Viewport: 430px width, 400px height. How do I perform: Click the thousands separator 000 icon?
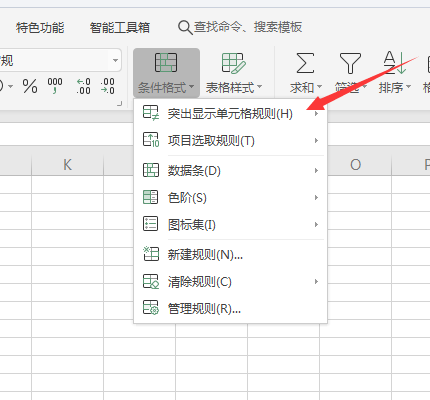point(55,86)
